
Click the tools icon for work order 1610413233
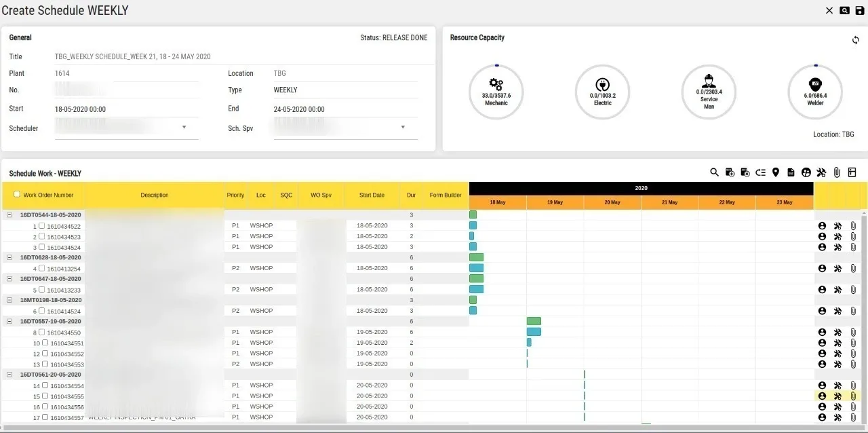coord(837,290)
